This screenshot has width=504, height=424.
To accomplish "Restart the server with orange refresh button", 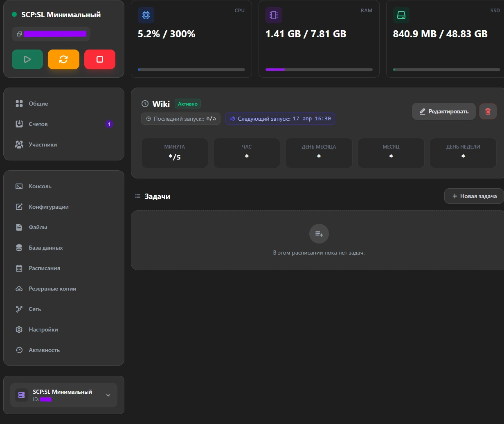I will [63, 59].
